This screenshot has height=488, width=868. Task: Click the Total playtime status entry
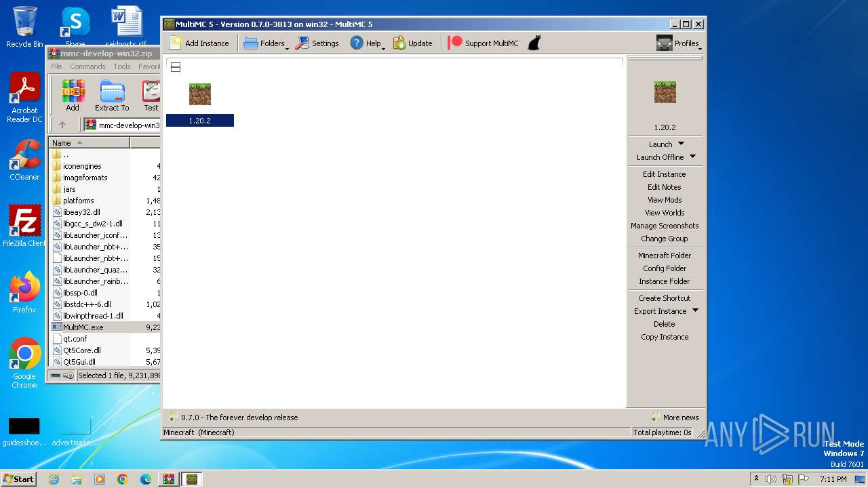pyautogui.click(x=663, y=432)
